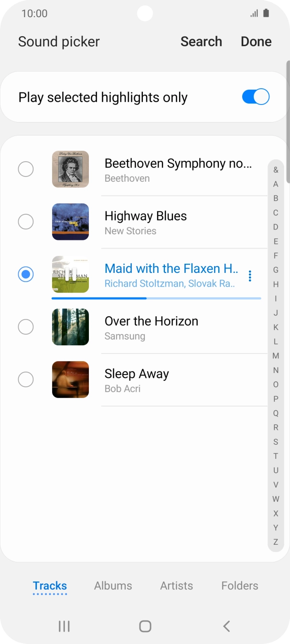Image resolution: width=290 pixels, height=644 pixels.
Task: Tap the Search button
Action: pos(201,42)
